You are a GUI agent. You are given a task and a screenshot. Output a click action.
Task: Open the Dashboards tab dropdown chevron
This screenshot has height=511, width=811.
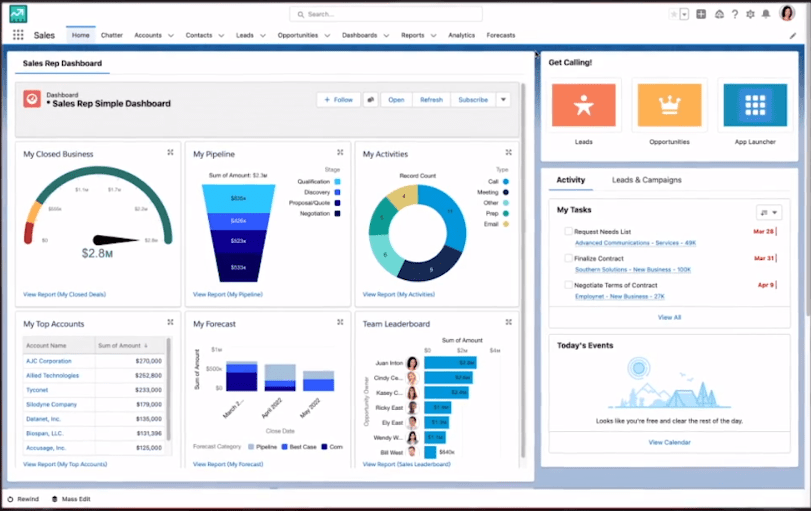click(x=386, y=36)
